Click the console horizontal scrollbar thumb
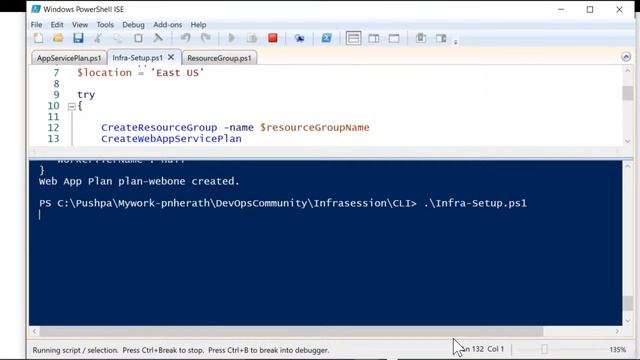 291,331
